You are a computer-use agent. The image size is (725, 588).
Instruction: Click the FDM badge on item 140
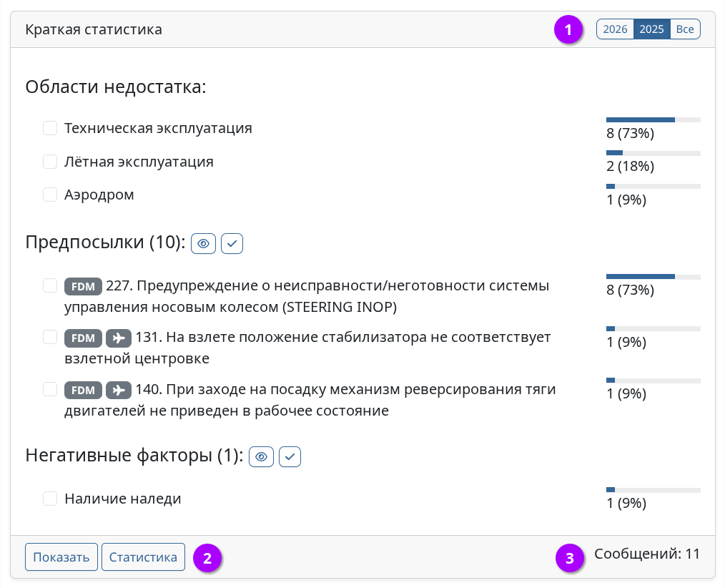(84, 390)
